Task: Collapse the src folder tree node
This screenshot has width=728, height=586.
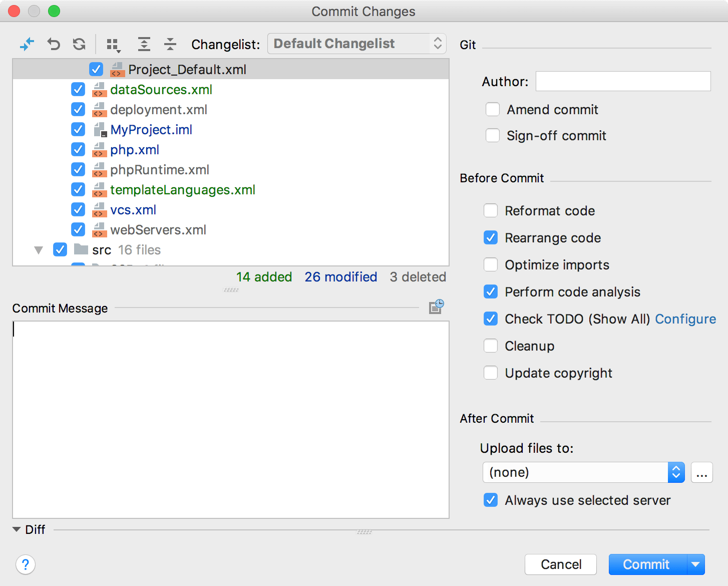Action: [39, 250]
